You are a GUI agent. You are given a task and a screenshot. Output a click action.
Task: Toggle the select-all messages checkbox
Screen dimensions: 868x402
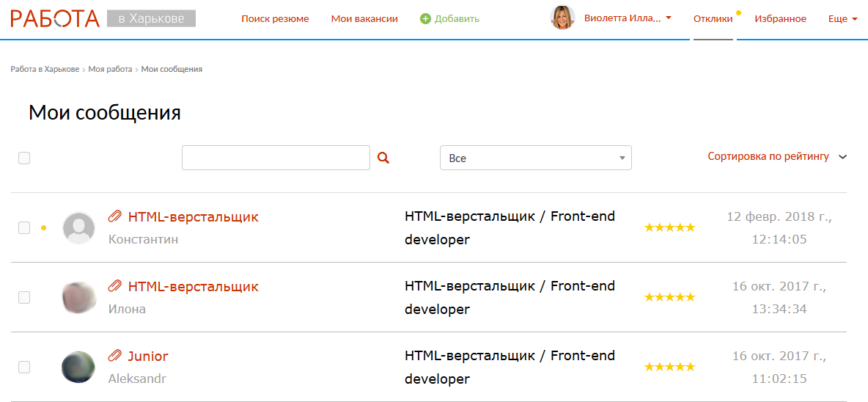point(24,158)
